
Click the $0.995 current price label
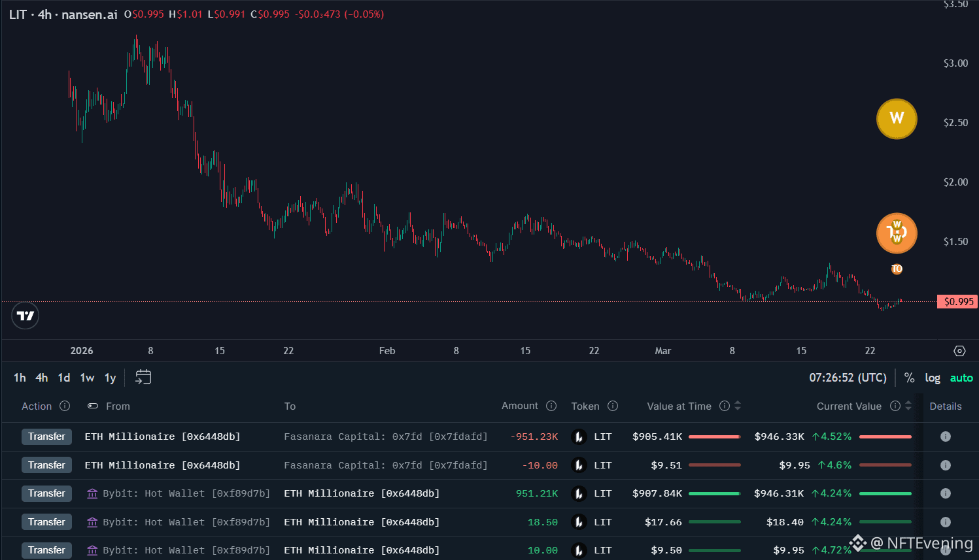point(959,301)
